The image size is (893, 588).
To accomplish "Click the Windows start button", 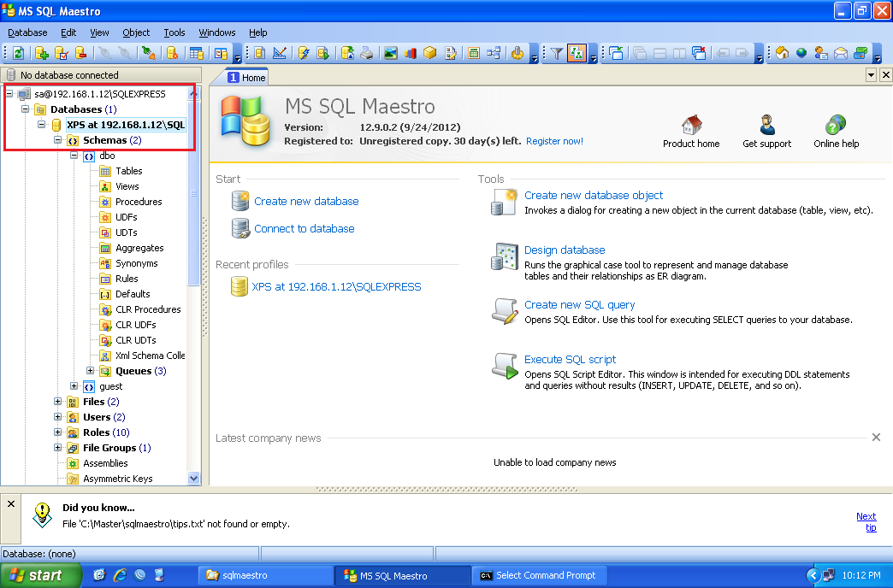I will tap(40, 575).
